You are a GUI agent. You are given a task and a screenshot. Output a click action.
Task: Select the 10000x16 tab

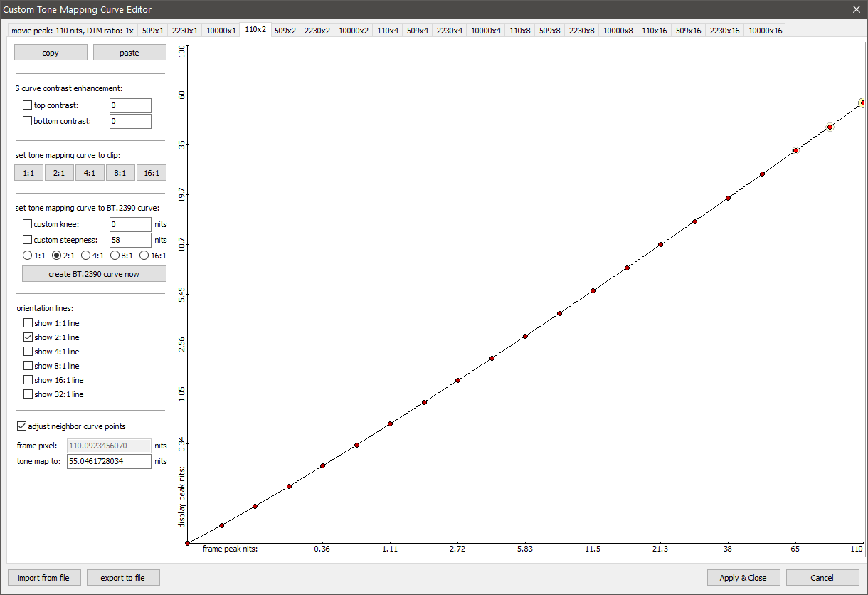(765, 31)
